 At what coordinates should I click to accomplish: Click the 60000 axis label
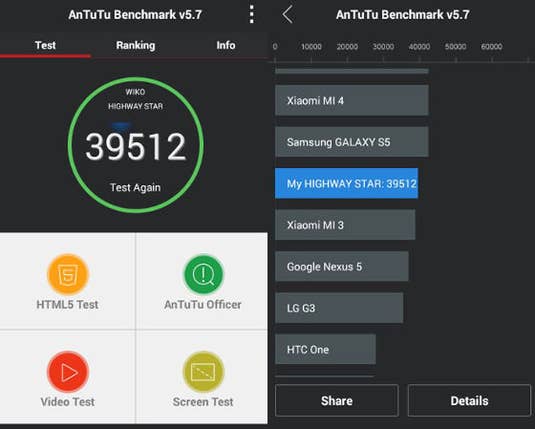(x=492, y=46)
